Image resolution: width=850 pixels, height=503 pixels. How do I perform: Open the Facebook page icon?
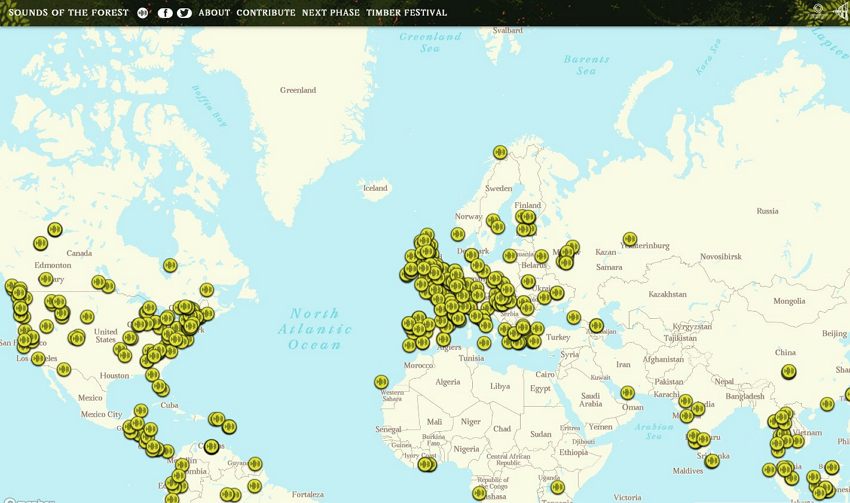pyautogui.click(x=165, y=12)
